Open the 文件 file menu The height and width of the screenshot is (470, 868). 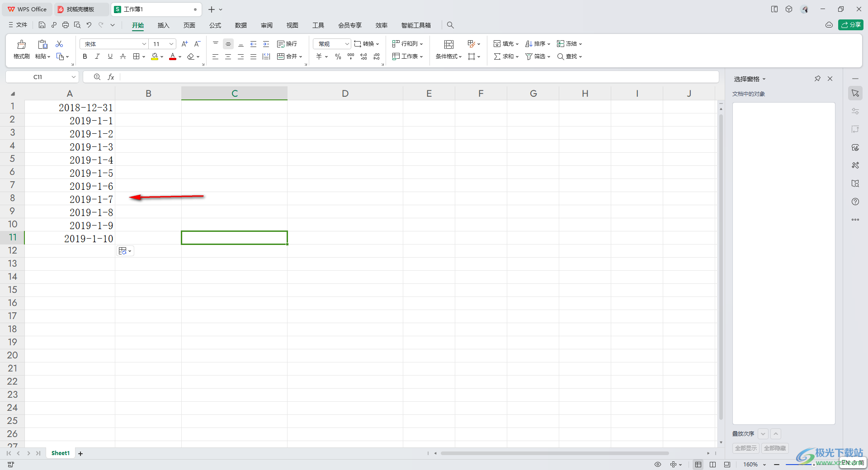[x=18, y=25]
